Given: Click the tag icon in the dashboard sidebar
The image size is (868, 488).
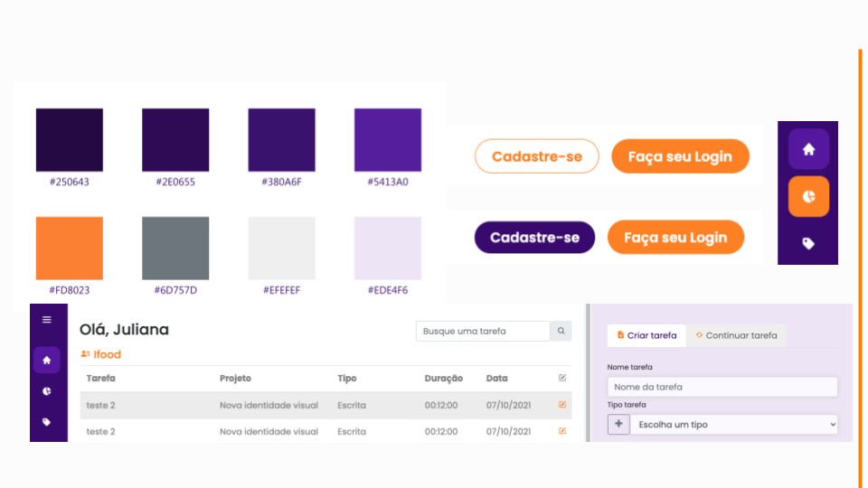Looking at the screenshot, I should click(x=47, y=422).
